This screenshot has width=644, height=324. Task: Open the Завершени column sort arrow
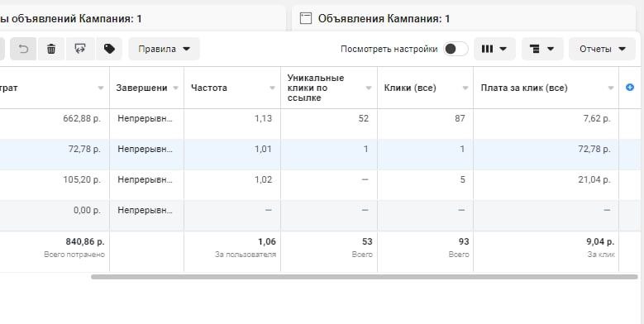pyautogui.click(x=176, y=88)
